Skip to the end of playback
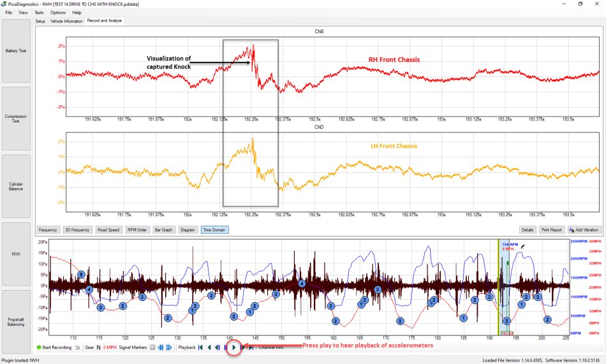Screen dimensions: 606x364 (x=251, y=347)
